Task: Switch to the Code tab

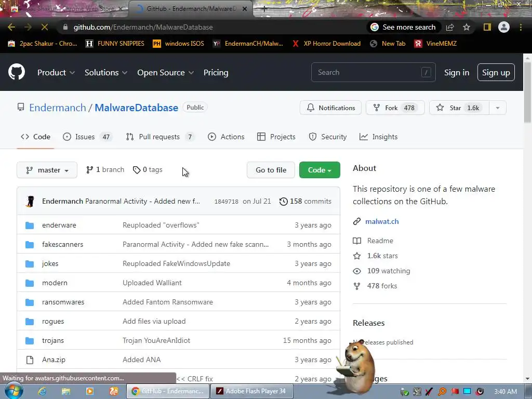Action: click(x=36, y=137)
